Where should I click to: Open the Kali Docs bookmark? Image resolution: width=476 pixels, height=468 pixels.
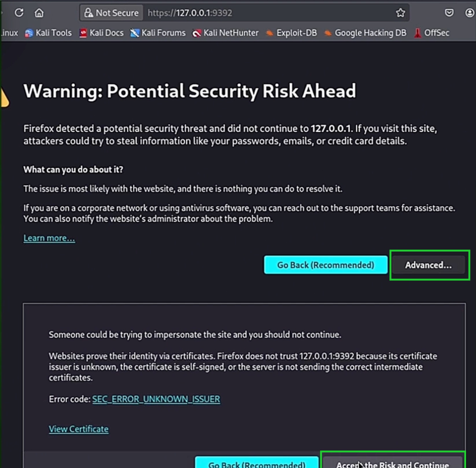(102, 33)
